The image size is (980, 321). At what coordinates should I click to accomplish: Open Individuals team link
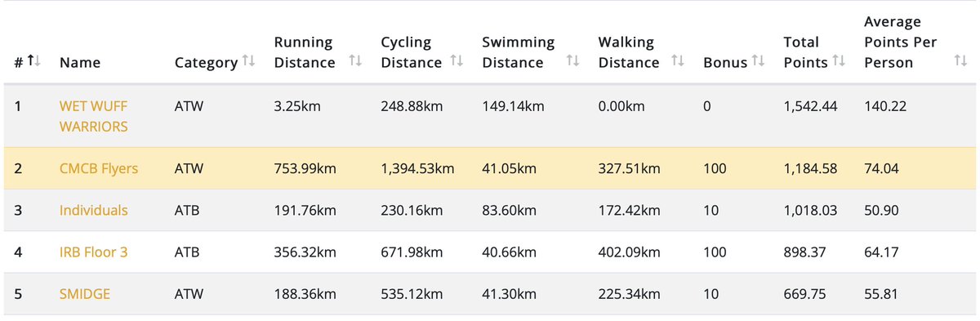pos(94,210)
